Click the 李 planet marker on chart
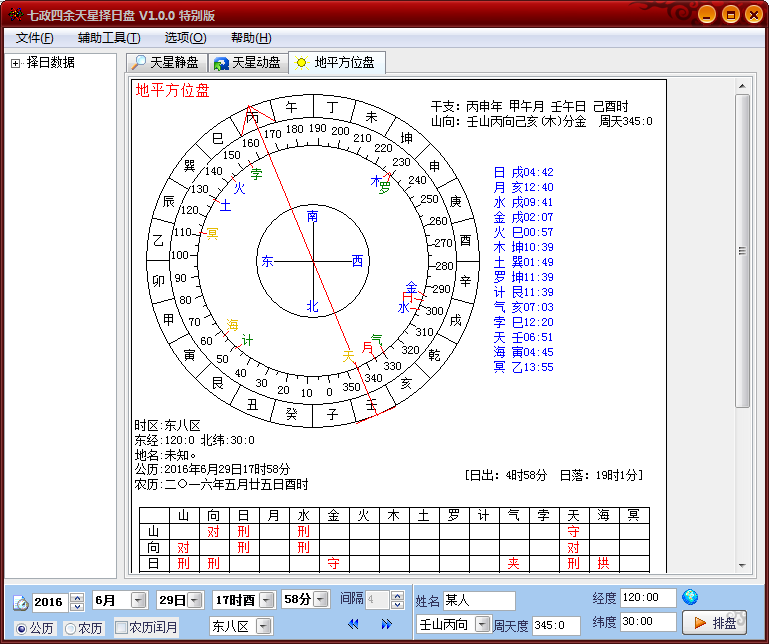The image size is (769, 644). 256,174
